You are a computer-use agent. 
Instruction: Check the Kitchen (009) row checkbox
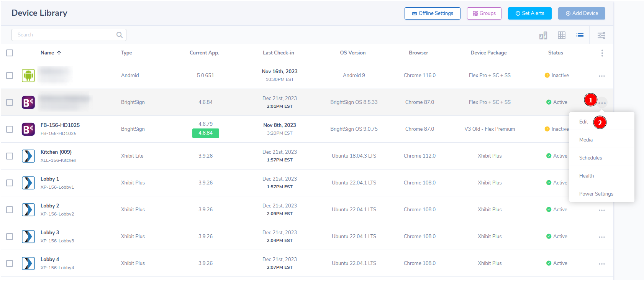coord(10,156)
